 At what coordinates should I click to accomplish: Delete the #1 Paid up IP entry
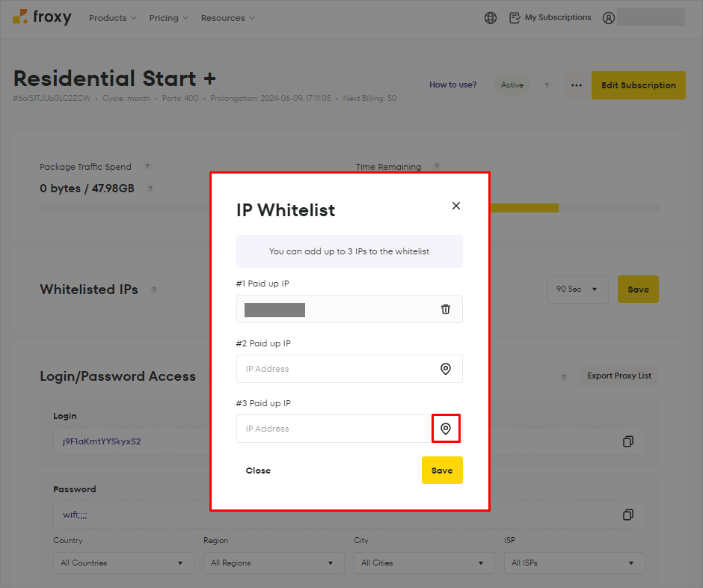coord(446,309)
